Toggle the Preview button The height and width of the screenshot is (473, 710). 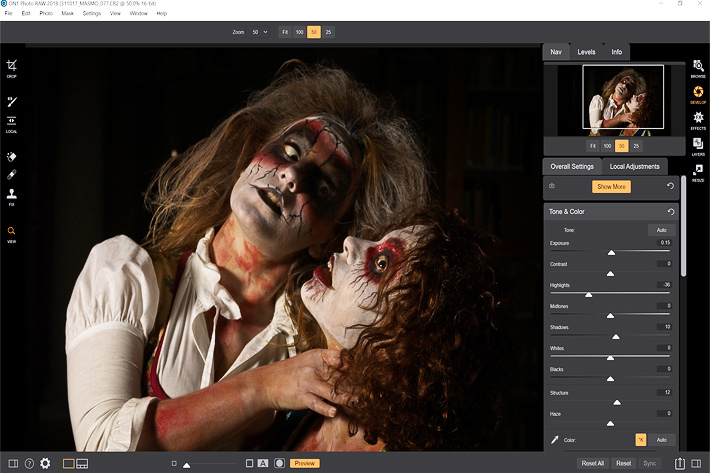click(x=305, y=463)
